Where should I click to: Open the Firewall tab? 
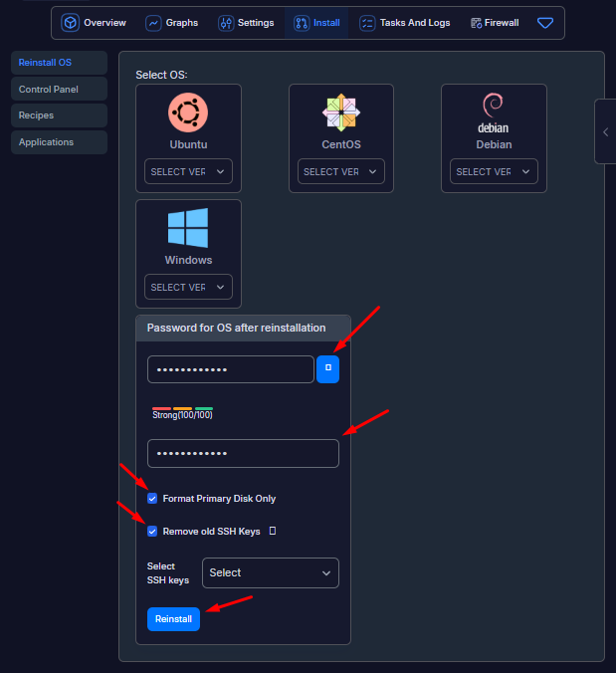495,23
